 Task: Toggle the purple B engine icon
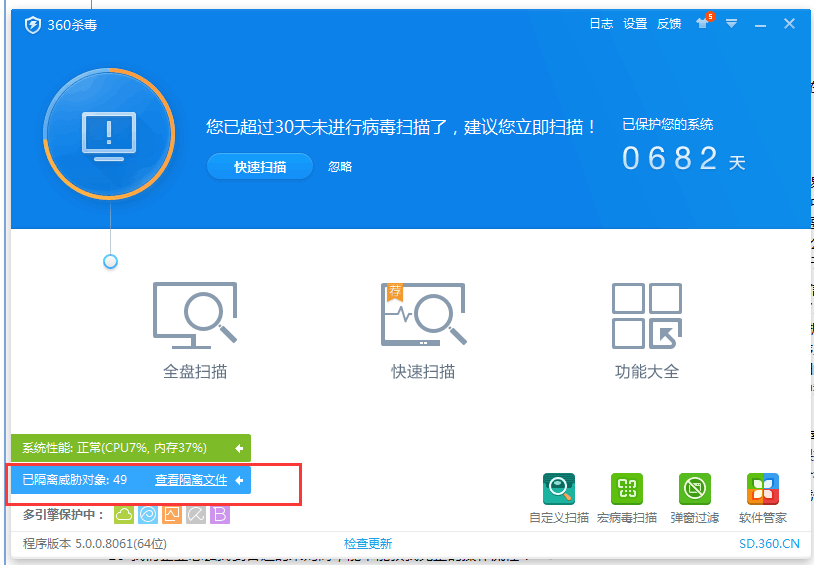[x=220, y=515]
